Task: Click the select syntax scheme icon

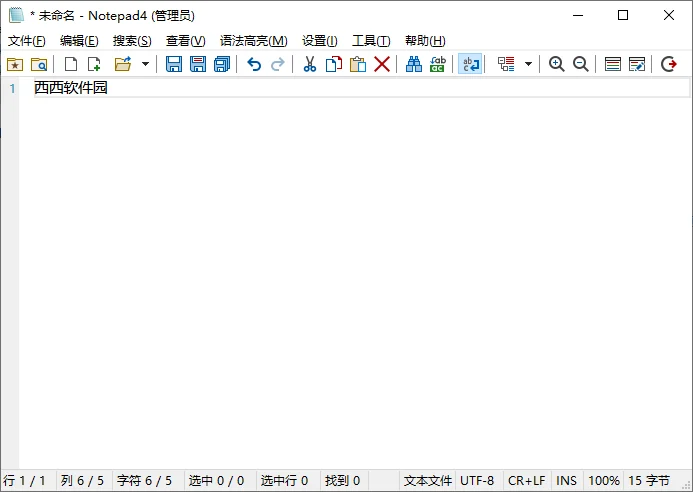Action: pyautogui.click(x=613, y=65)
